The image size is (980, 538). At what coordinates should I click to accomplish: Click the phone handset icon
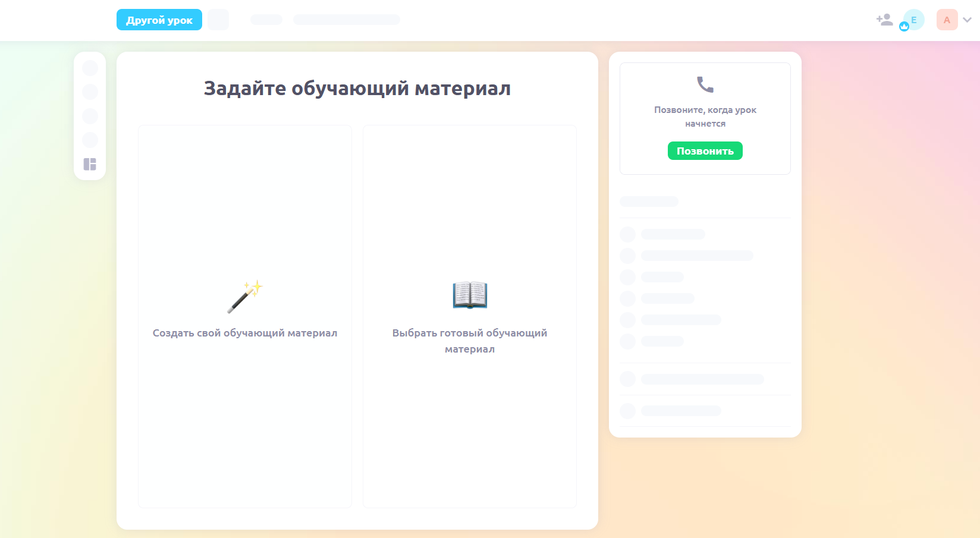coord(705,85)
